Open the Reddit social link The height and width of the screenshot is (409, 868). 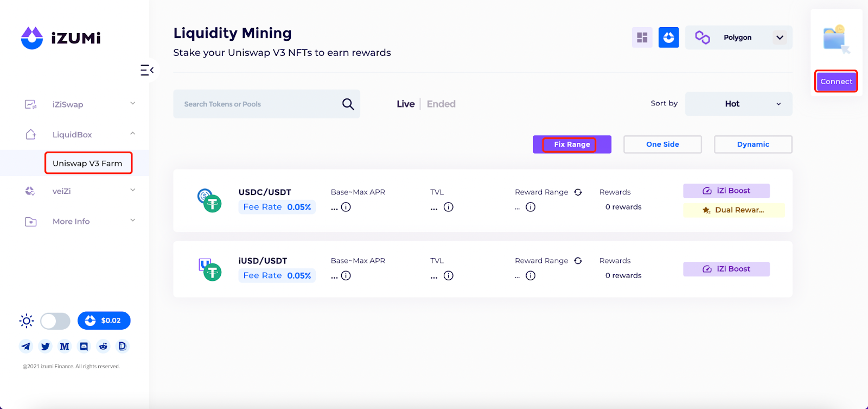click(103, 347)
